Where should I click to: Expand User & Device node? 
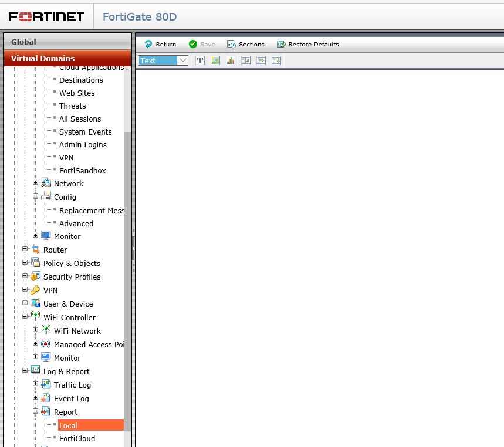[x=25, y=303]
